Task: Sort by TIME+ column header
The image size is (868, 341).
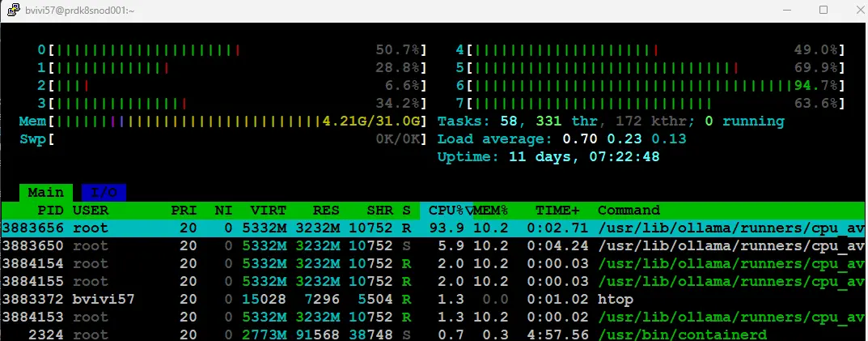Action: (557, 210)
